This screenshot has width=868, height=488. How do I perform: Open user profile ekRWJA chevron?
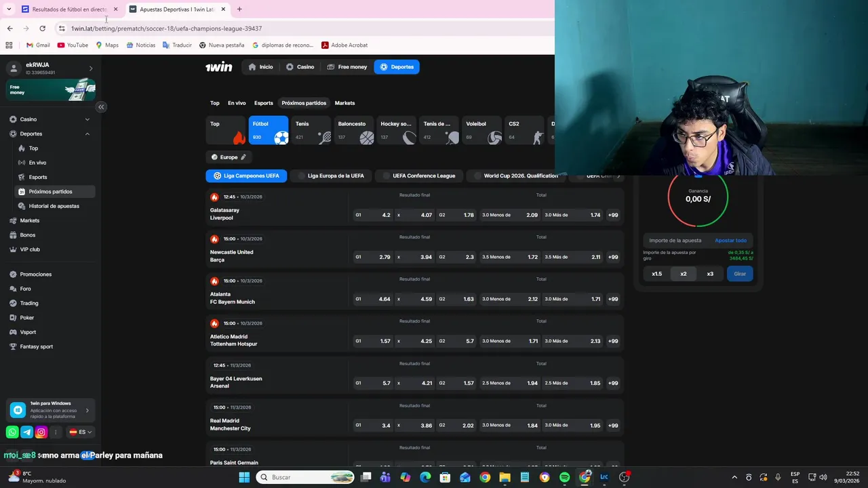point(91,68)
